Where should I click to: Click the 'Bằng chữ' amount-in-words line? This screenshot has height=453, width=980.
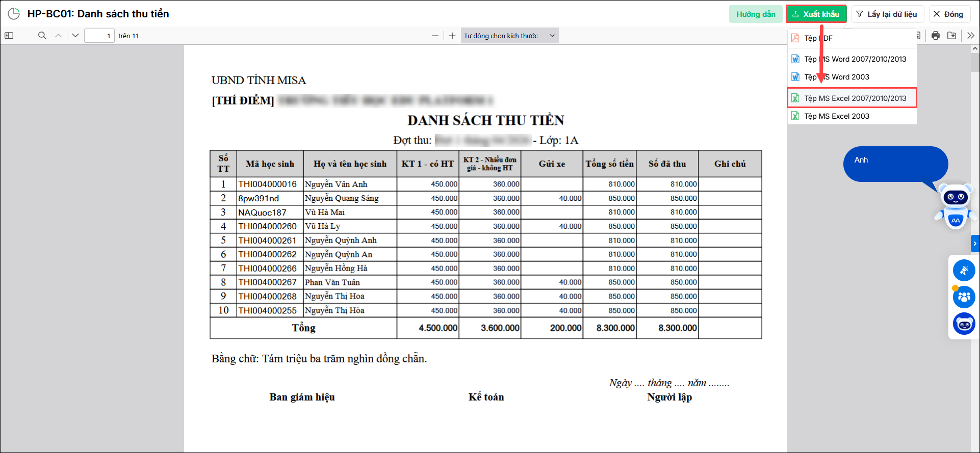pos(319,359)
